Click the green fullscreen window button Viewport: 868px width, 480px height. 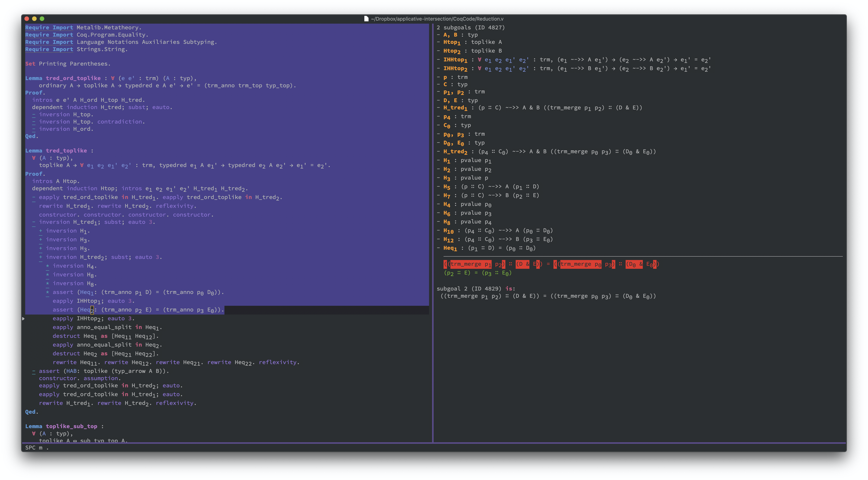[x=42, y=19]
